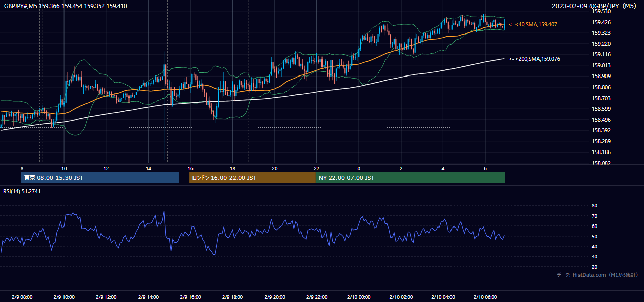Select the 40 SMA label reading 159.407

click(x=533, y=24)
